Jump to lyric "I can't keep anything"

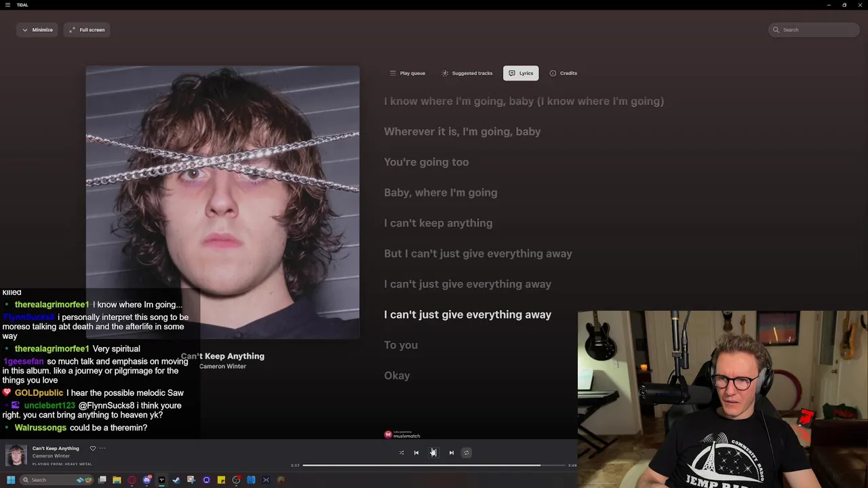tap(438, 223)
